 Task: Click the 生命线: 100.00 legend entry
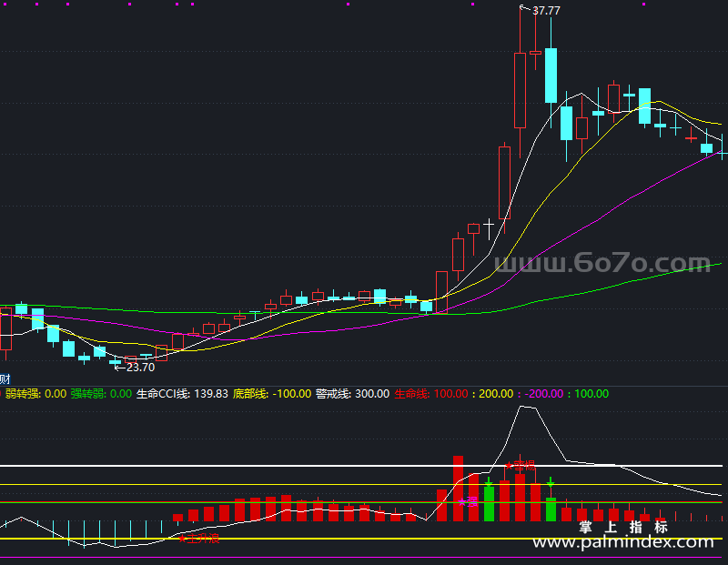pyautogui.click(x=431, y=394)
